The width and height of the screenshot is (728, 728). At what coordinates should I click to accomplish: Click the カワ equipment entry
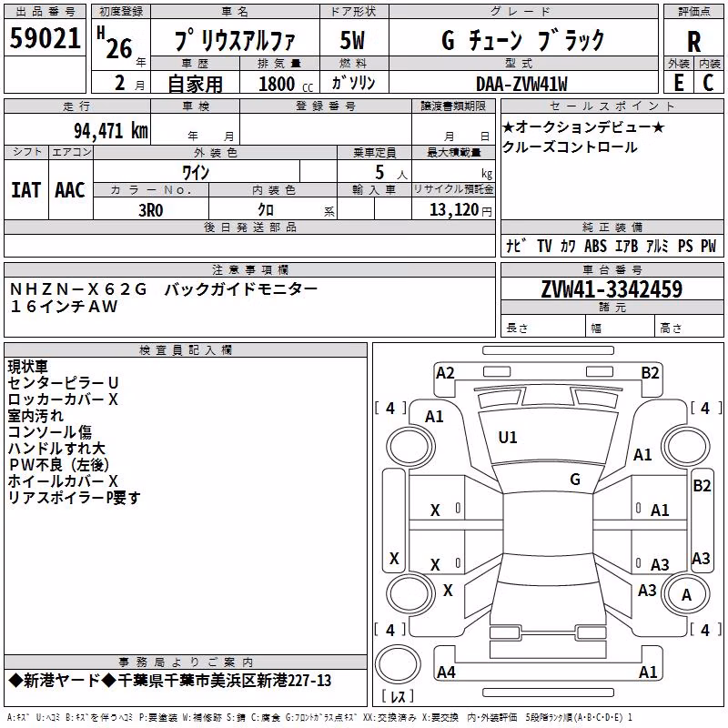tap(568, 246)
